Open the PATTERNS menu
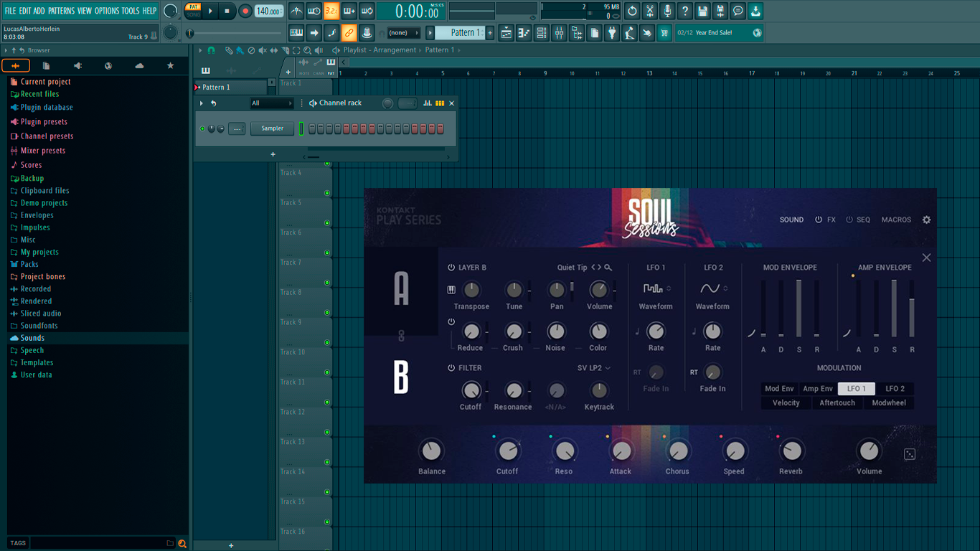The height and width of the screenshot is (551, 980). (x=61, y=11)
